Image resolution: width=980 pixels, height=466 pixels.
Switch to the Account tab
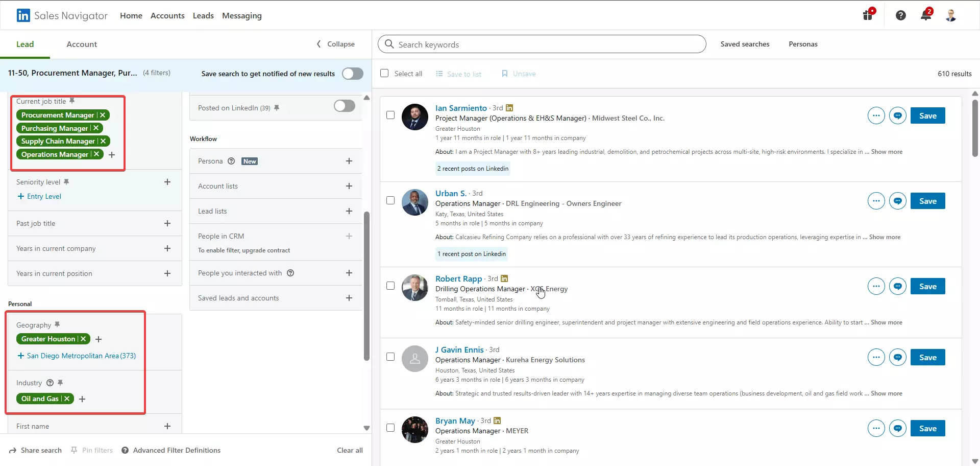82,44
